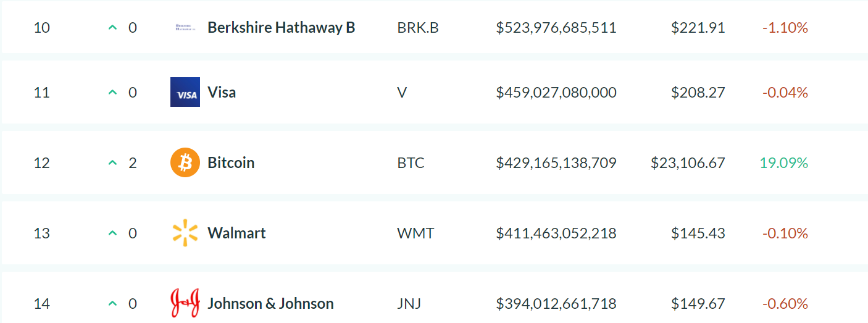This screenshot has width=868, height=323.
Task: Click the Visa logo icon
Action: (x=185, y=93)
